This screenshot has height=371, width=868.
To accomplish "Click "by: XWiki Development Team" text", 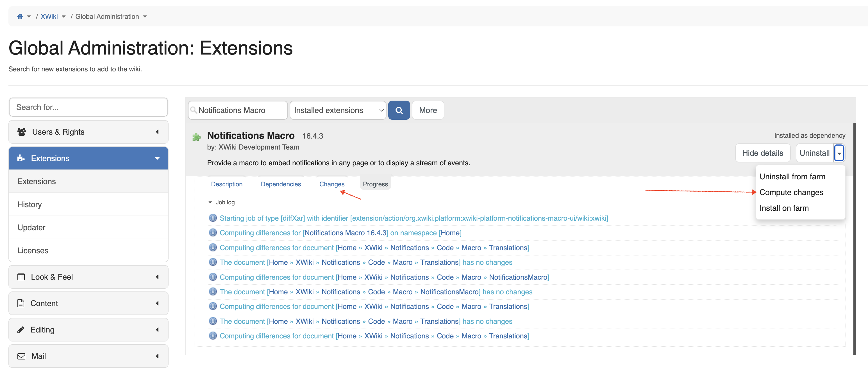I will click(253, 147).
